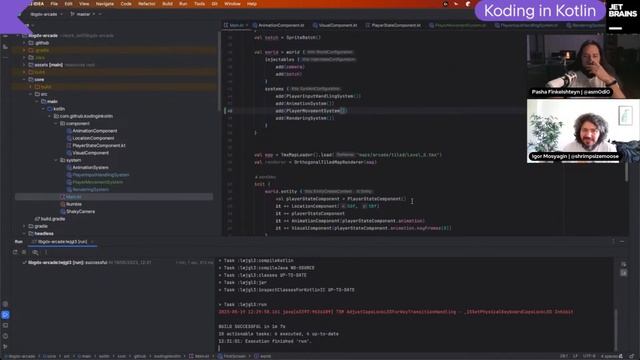
Task: Collapse the src folder
Action: [x=31, y=94]
